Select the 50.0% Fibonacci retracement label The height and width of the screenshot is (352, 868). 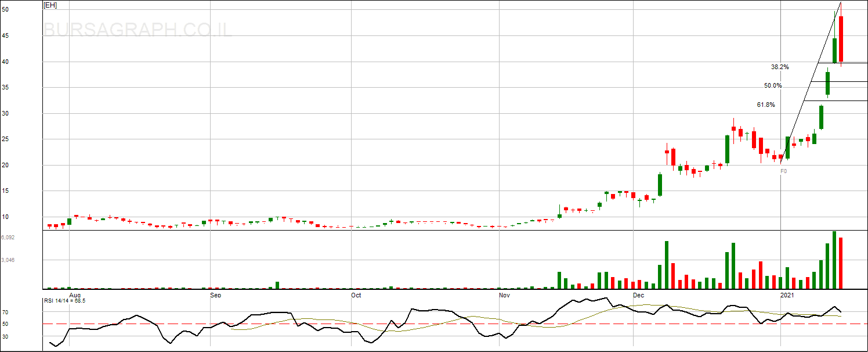coord(773,86)
